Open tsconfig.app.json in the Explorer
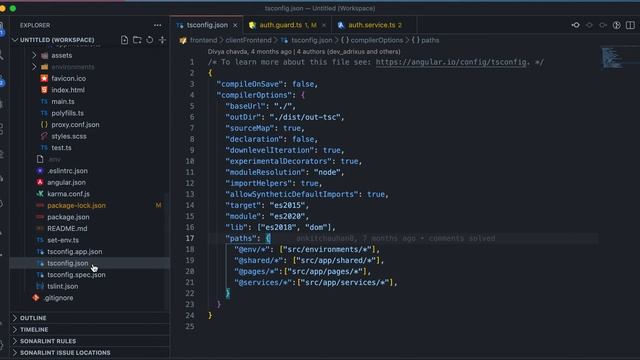The width and height of the screenshot is (640, 360). [75, 251]
